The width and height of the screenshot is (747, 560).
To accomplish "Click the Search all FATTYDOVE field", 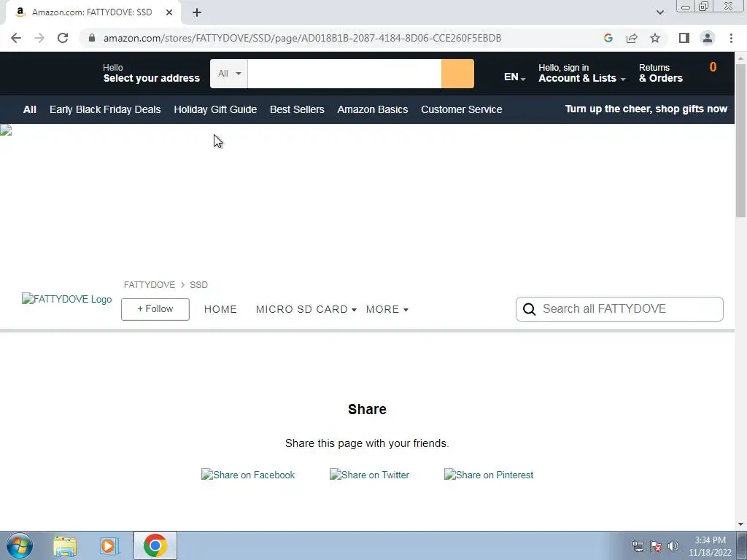I will click(619, 309).
